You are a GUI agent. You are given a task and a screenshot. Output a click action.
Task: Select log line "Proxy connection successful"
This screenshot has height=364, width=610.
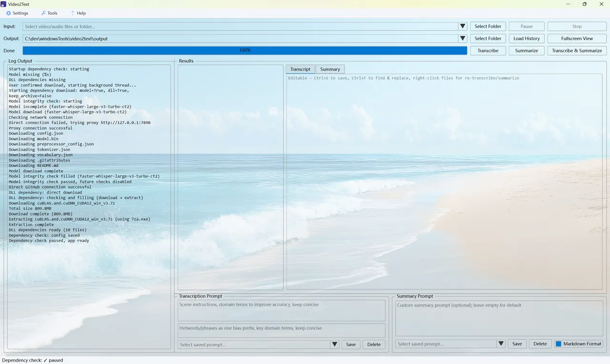41,128
